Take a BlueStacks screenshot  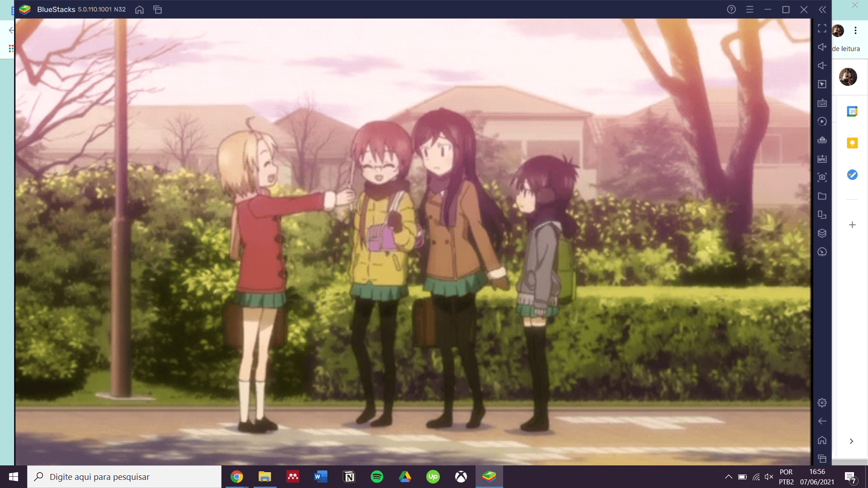822,177
